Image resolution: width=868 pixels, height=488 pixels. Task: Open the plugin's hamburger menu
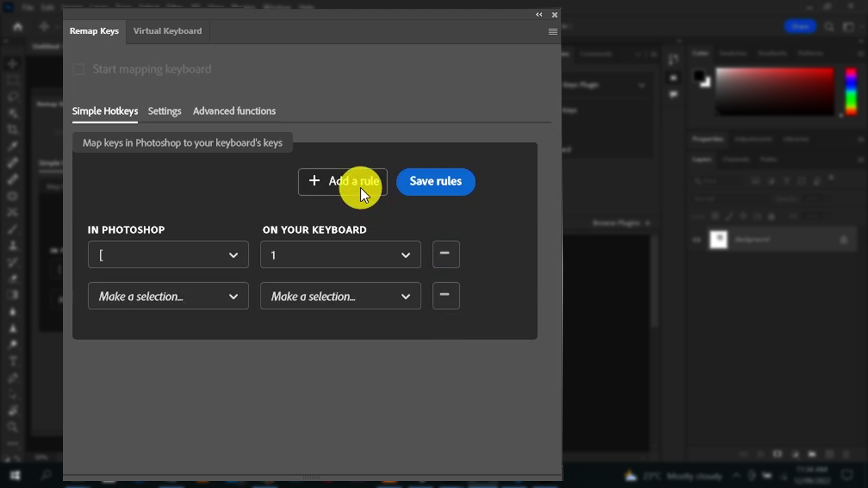click(552, 31)
